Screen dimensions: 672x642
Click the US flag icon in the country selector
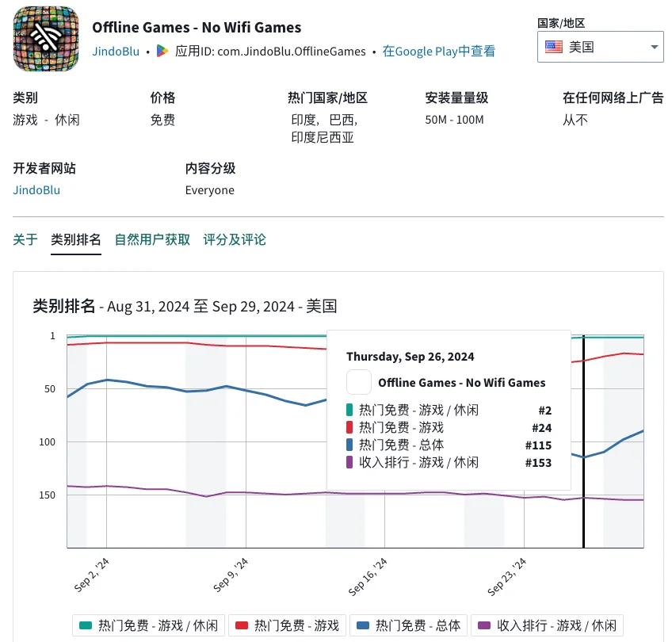(x=553, y=46)
